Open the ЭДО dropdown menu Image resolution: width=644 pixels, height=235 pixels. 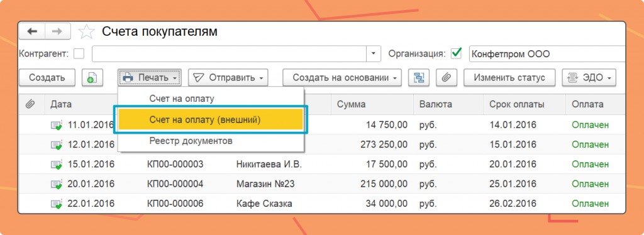coord(589,77)
